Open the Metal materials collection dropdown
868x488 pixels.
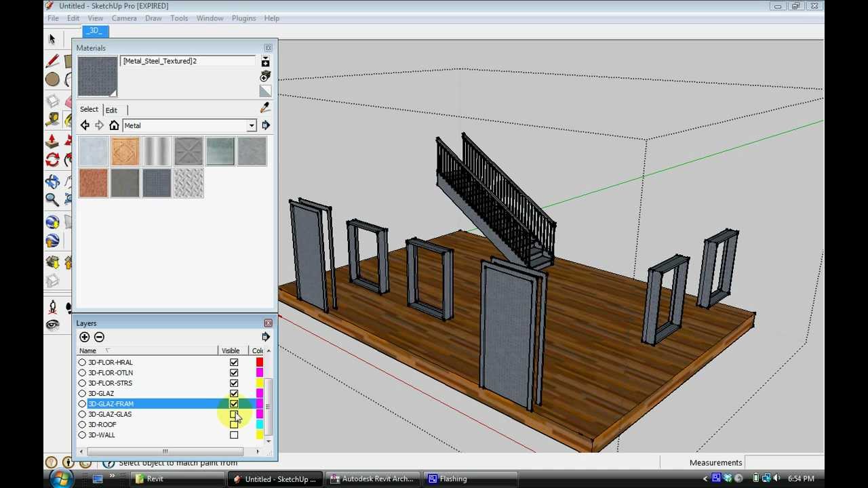252,125
